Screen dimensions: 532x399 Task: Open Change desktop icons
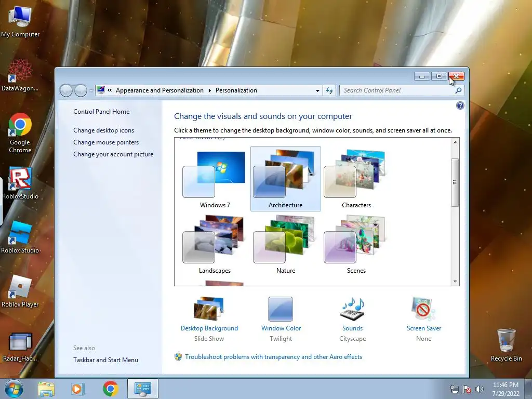click(x=103, y=130)
